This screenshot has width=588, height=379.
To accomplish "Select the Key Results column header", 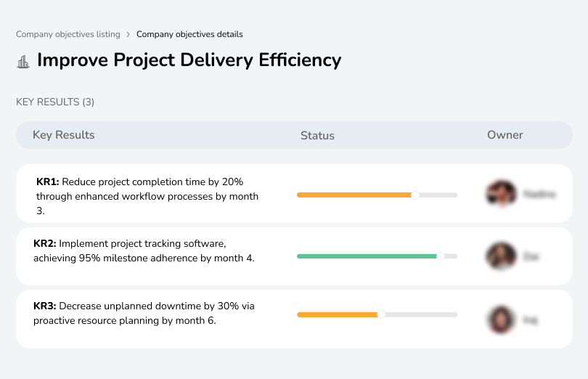I will [63, 135].
